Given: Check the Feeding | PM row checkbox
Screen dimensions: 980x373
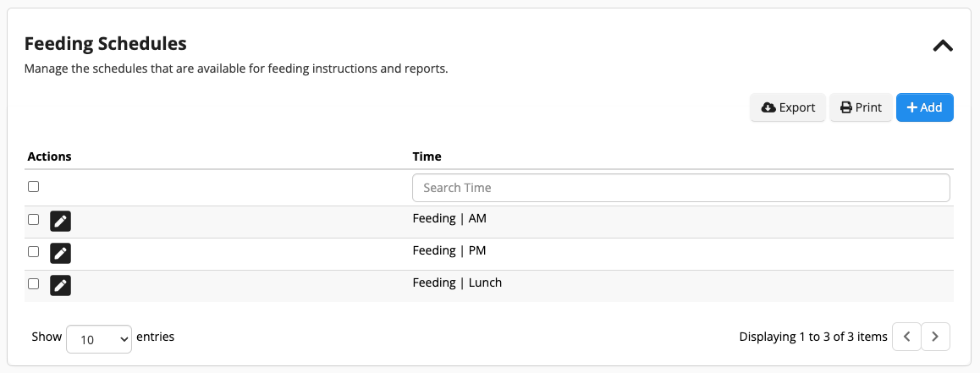Looking at the screenshot, I should (34, 251).
